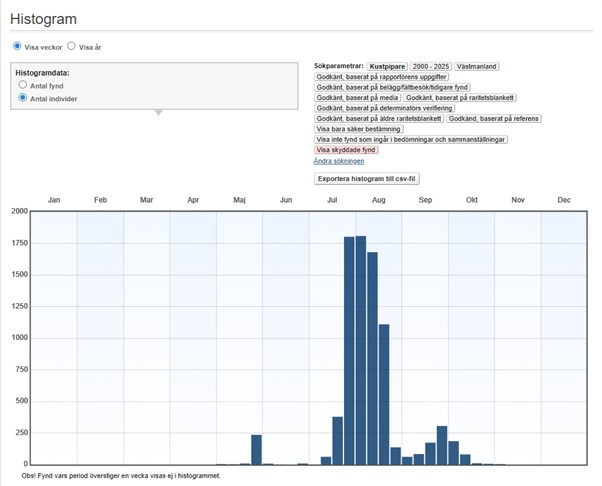602x486 pixels.
Task: Select 'Antal individer' histogram data option
Action: tap(23, 99)
